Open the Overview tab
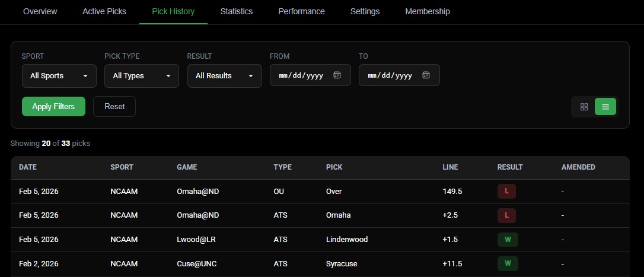644x277 pixels. click(40, 11)
